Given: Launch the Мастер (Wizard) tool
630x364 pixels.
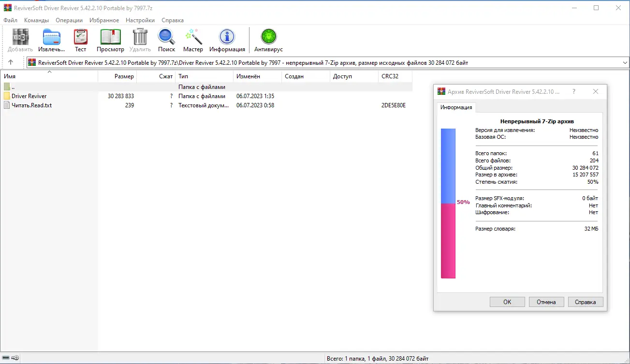Looking at the screenshot, I should [193, 40].
